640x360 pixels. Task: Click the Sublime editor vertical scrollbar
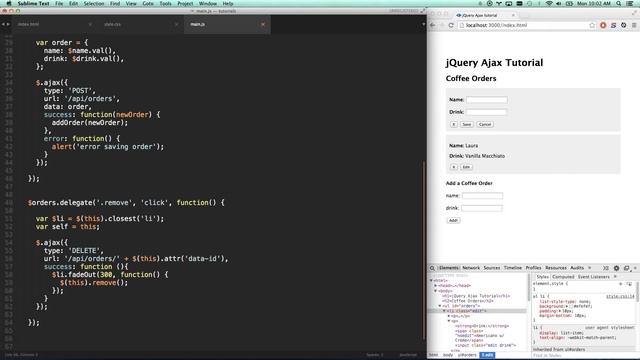click(424, 249)
